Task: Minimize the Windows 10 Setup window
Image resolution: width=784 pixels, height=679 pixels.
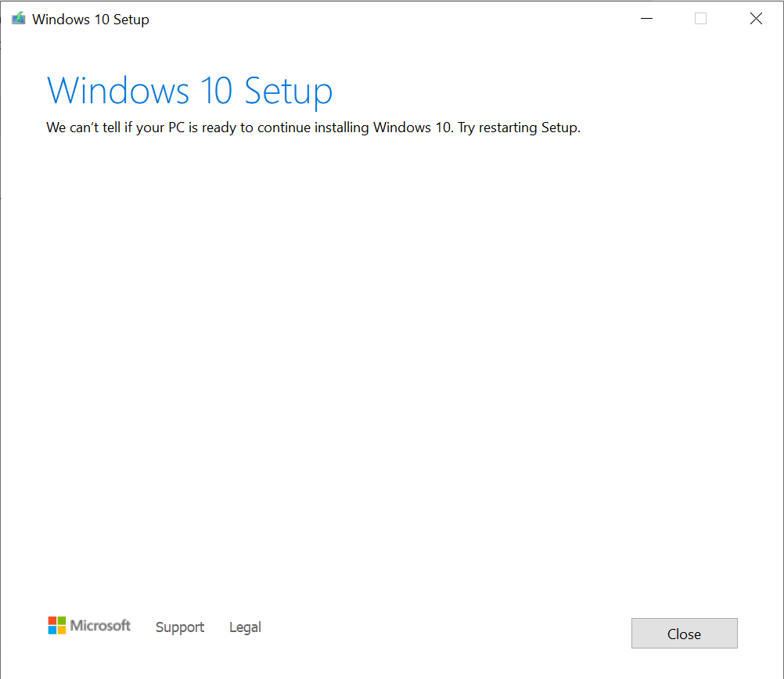Action: [646, 19]
